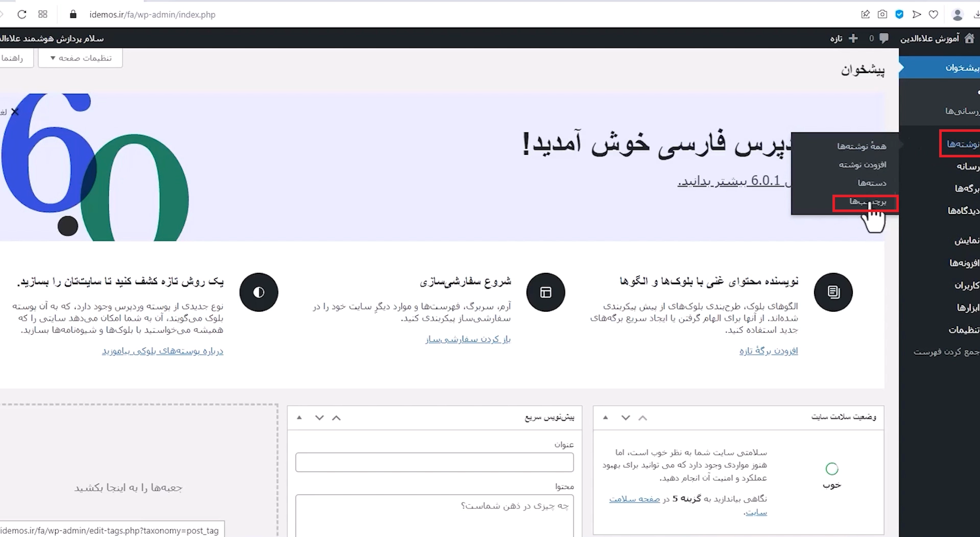Move the پیش‌نویس سریع box down
The width and height of the screenshot is (980, 537).
point(320,418)
